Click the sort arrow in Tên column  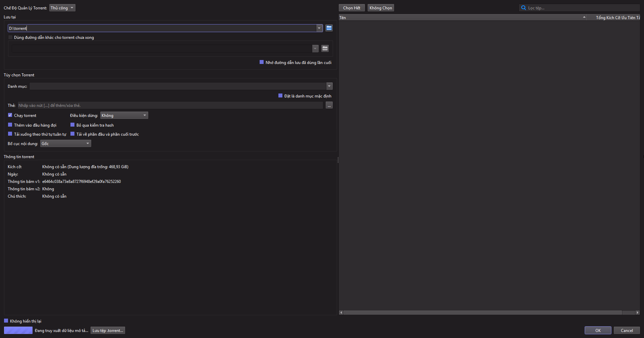point(584,17)
